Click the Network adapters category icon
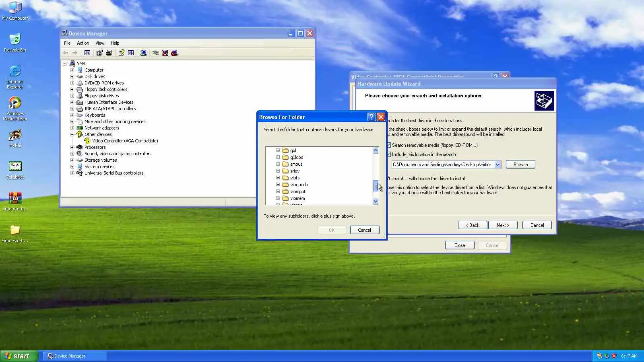Viewport: 644px width, 362px height. pyautogui.click(x=80, y=128)
